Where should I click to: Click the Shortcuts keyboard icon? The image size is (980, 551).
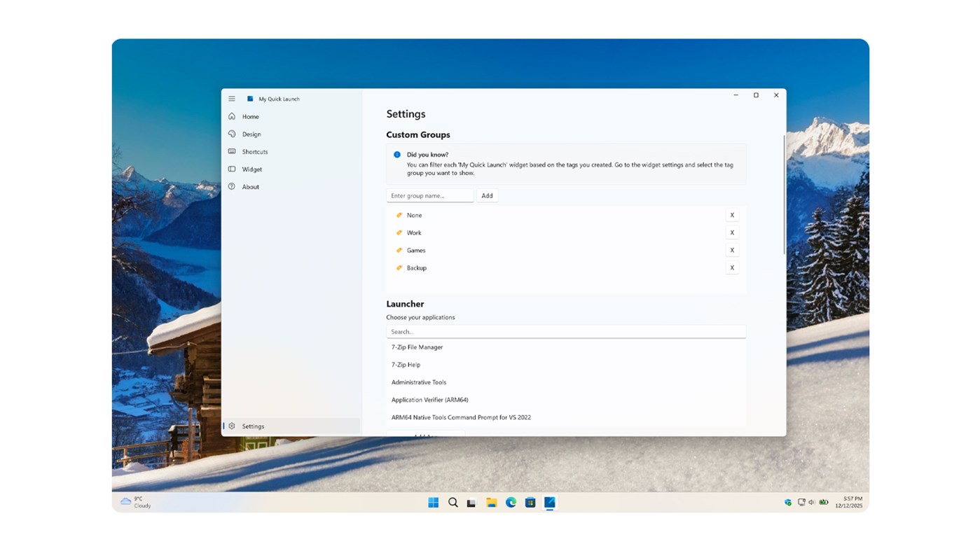coord(232,151)
